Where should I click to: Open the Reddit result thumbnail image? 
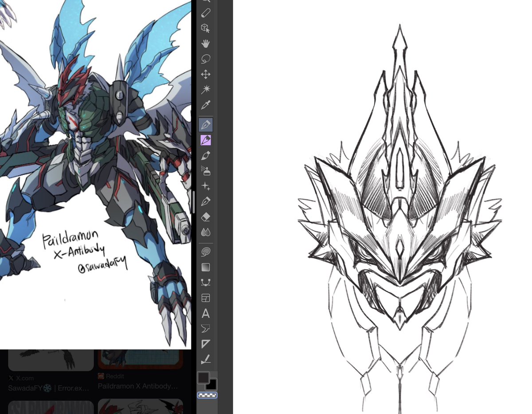point(140,359)
